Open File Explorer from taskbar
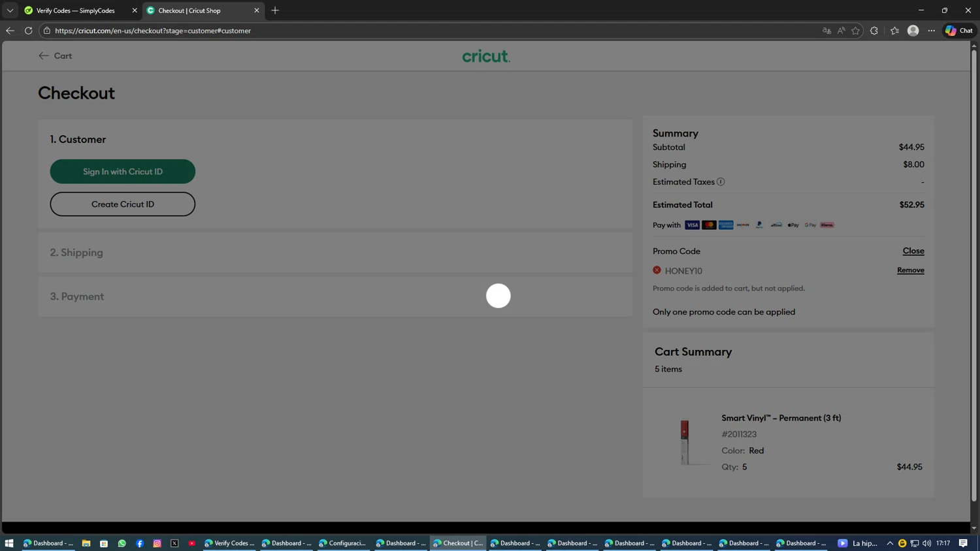This screenshot has height=551, width=980. pyautogui.click(x=86, y=543)
